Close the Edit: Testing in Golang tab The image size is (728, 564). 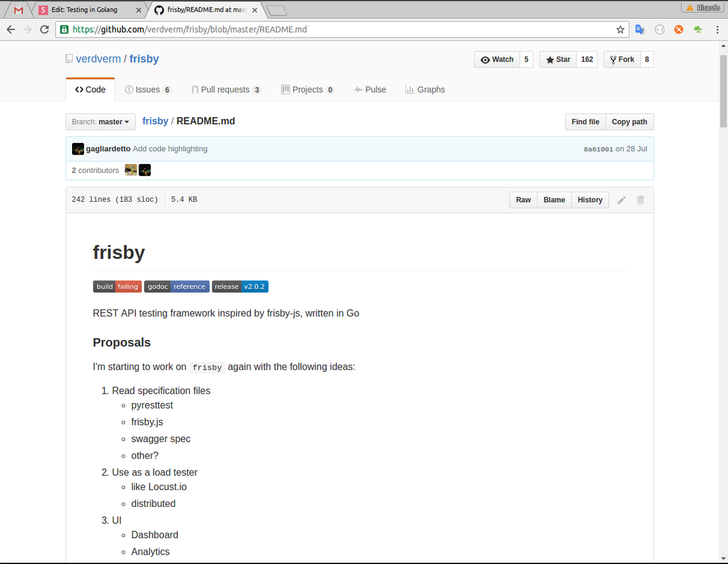138,10
